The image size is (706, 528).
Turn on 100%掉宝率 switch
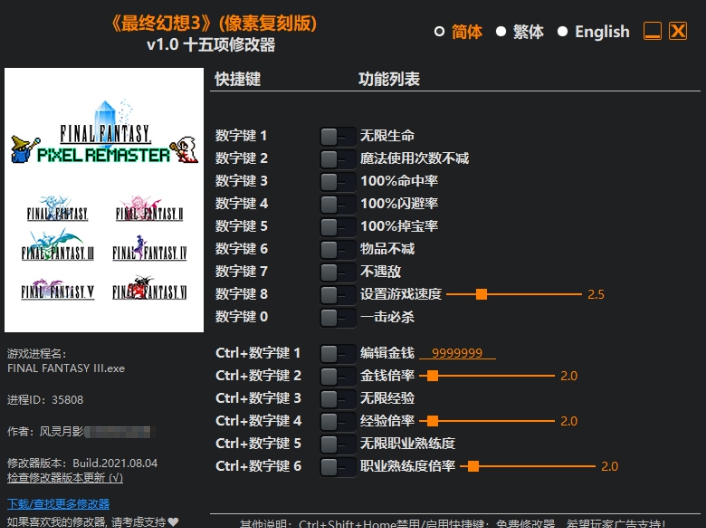338,227
